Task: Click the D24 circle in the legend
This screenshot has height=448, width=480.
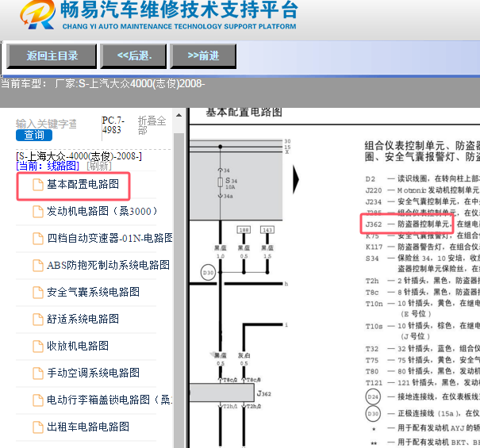Action: (373, 397)
